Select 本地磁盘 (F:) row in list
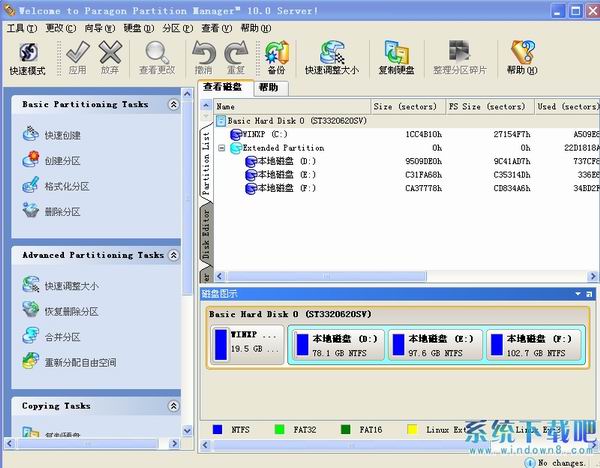The width and height of the screenshot is (600, 468). point(406,188)
